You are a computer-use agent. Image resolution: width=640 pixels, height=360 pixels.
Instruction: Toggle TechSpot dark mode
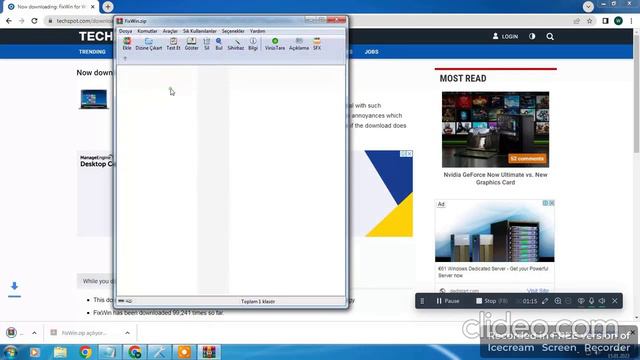click(x=532, y=36)
